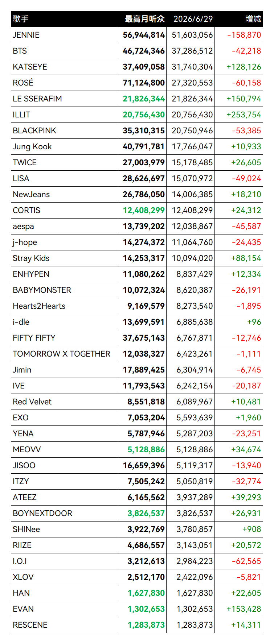Click the 歌手 column header
Screen dimensions: 274x644
[x=21, y=19]
